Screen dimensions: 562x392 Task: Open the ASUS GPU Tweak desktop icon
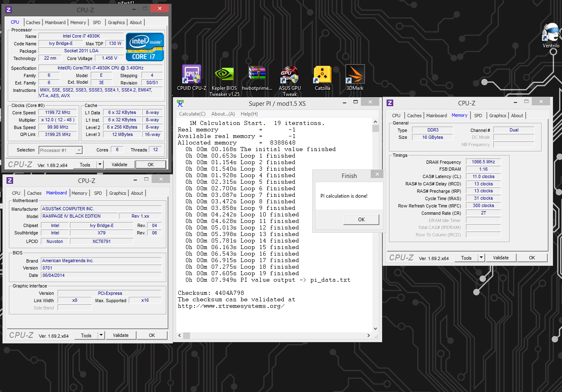point(290,81)
